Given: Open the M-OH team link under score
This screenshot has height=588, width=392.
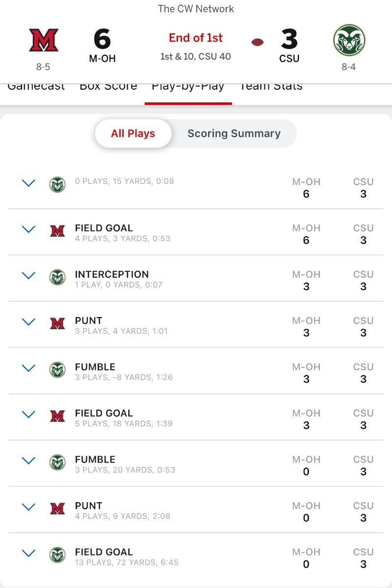Looking at the screenshot, I should (102, 59).
